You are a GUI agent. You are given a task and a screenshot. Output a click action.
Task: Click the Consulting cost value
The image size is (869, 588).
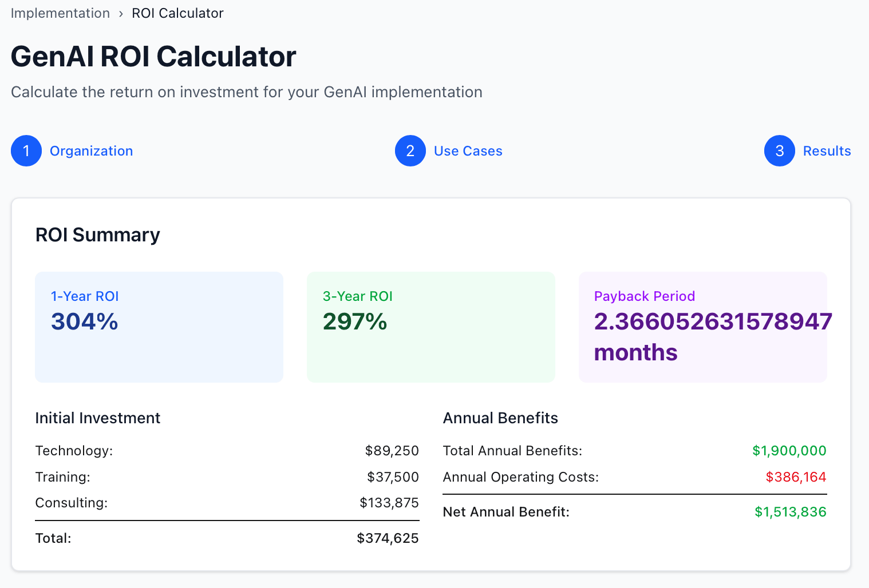[389, 503]
